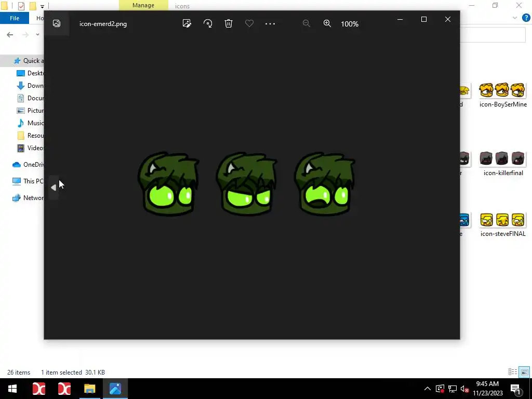Open File menu in File Explorer
This screenshot has width=532, height=399.
coord(14,18)
